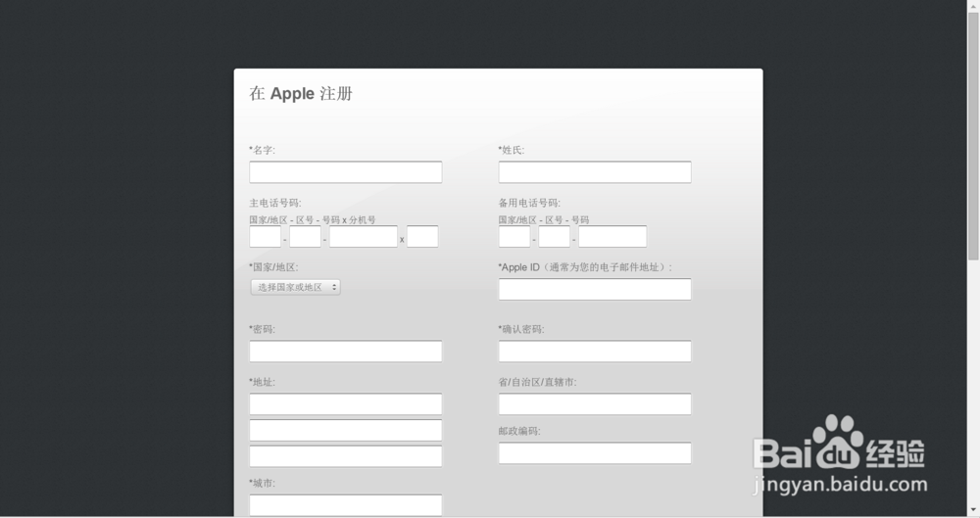Click the Apple ID email input field
Screen dimensions: 980x518
[595, 289]
